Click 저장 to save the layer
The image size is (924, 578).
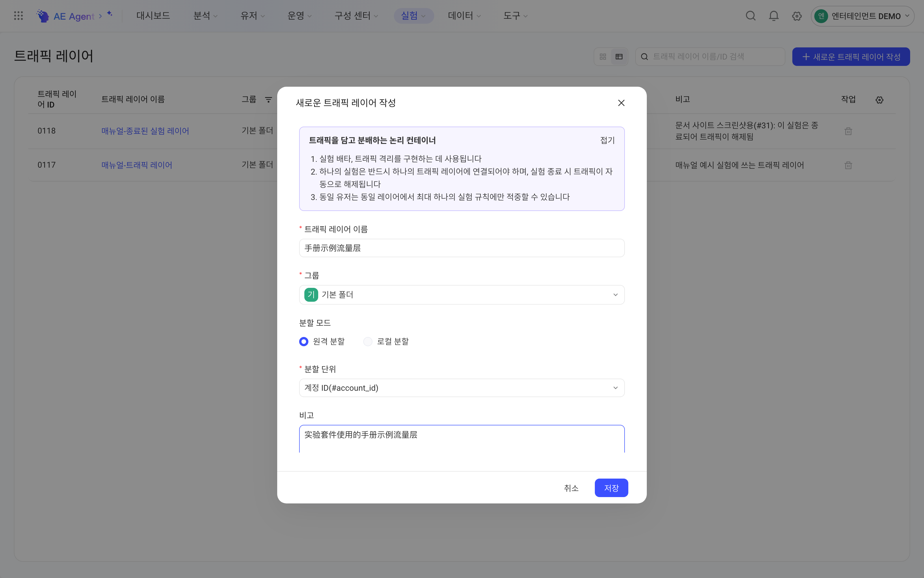click(x=611, y=488)
